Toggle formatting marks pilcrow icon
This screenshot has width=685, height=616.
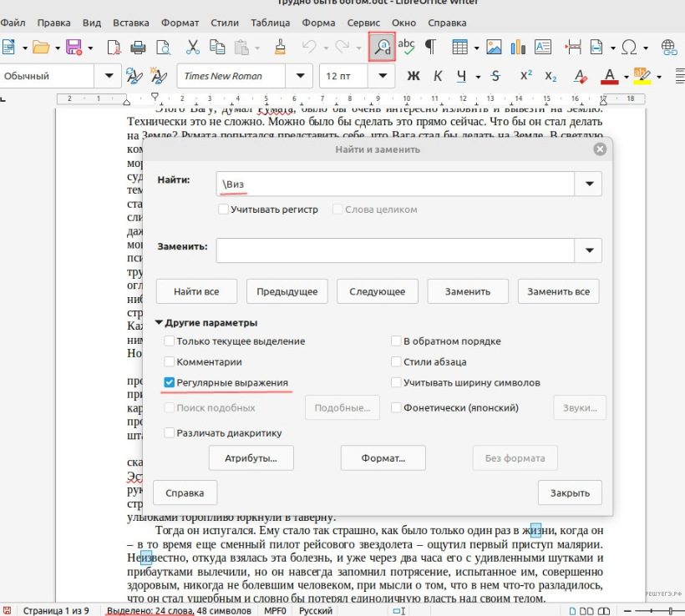(430, 47)
